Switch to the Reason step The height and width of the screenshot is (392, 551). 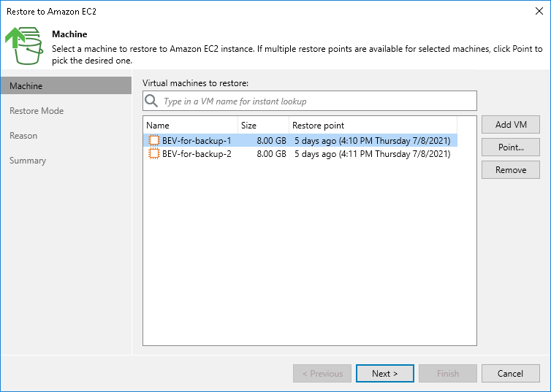tap(23, 136)
